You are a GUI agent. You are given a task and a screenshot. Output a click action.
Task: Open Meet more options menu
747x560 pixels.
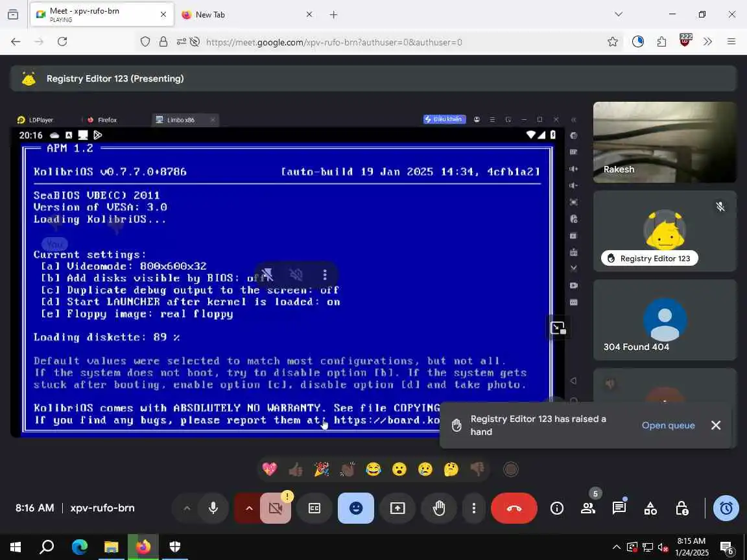[x=473, y=508]
